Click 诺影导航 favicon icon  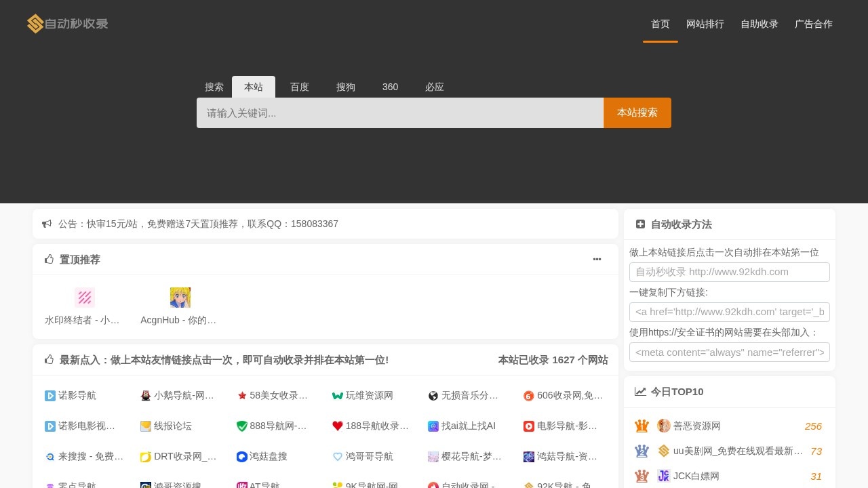click(x=50, y=396)
